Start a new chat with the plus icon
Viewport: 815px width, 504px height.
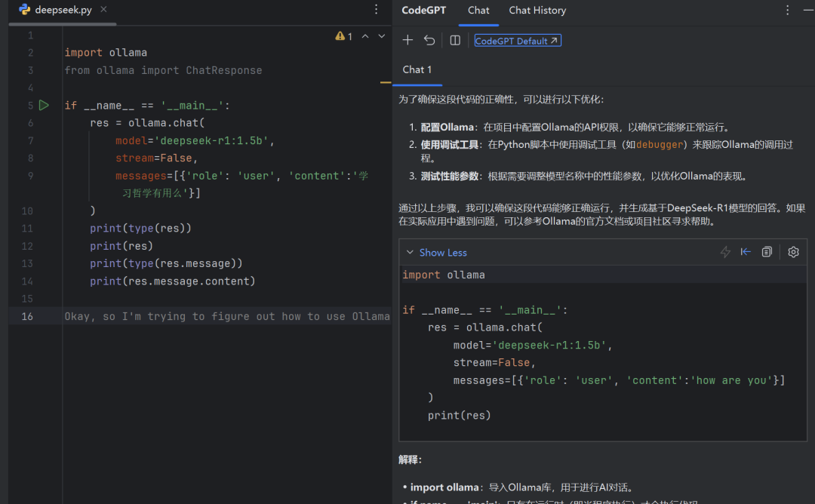tap(407, 40)
